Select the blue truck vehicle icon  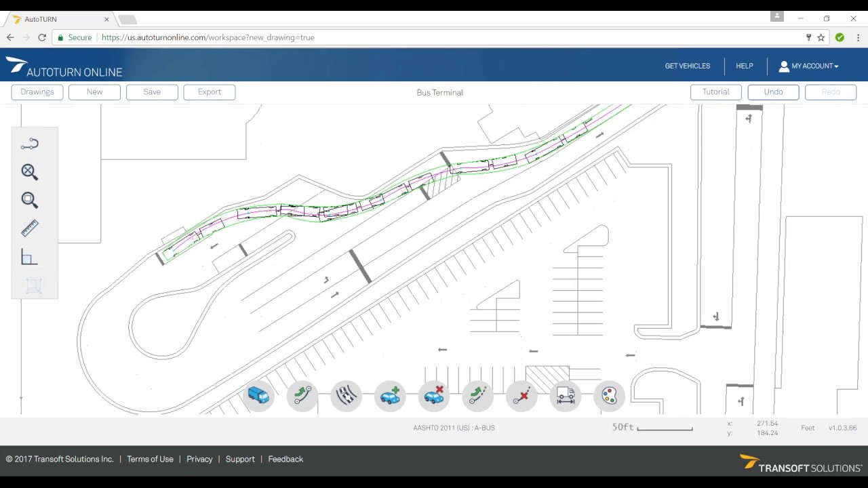click(x=258, y=395)
